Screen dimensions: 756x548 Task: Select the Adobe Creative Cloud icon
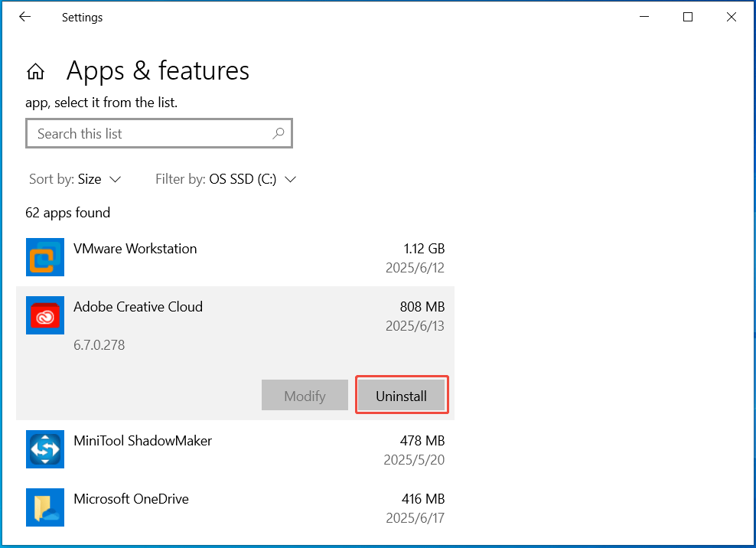point(45,315)
